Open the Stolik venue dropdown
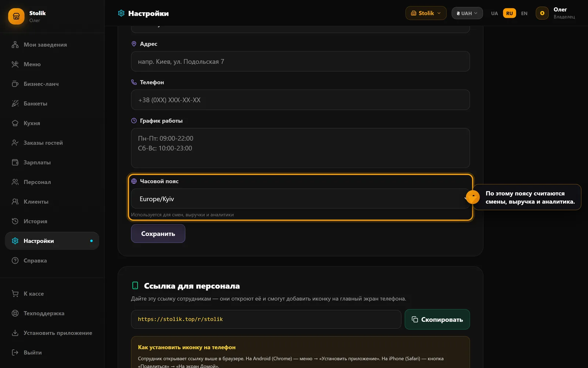Viewport: 588px width, 368px height. 426,13
